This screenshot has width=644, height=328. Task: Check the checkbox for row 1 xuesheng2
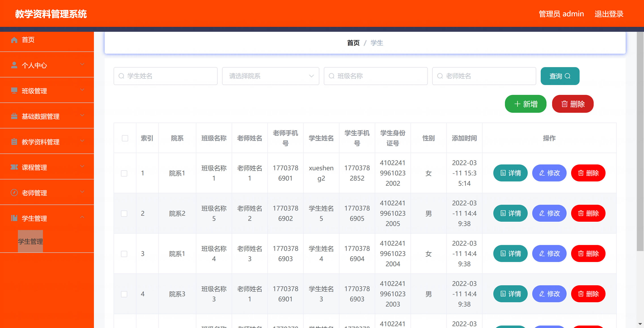(x=124, y=173)
